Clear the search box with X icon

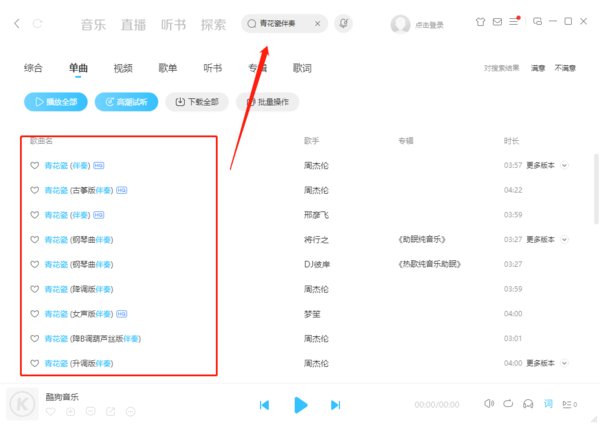(x=318, y=24)
